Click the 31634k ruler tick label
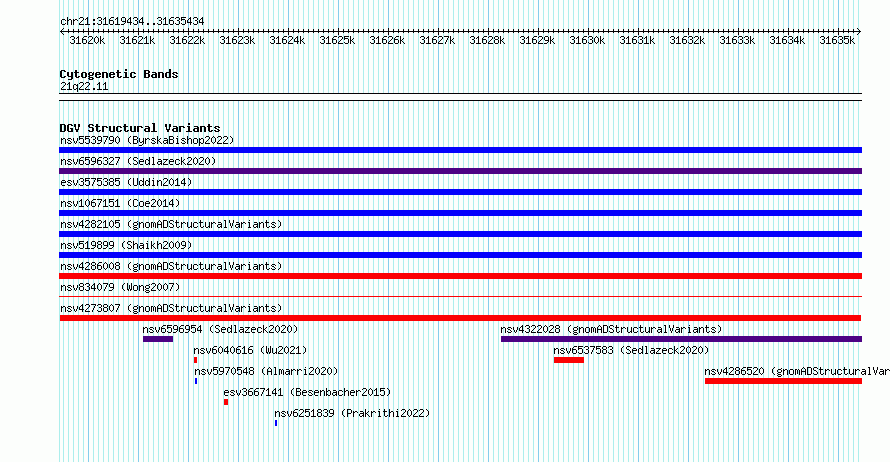Image resolution: width=890 pixels, height=462 pixels. click(787, 41)
